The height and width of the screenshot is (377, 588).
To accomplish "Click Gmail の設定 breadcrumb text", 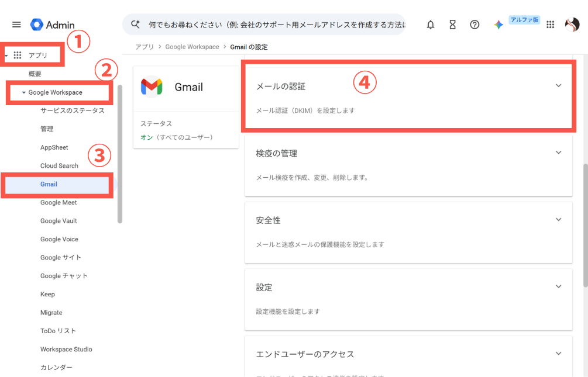I will click(249, 47).
